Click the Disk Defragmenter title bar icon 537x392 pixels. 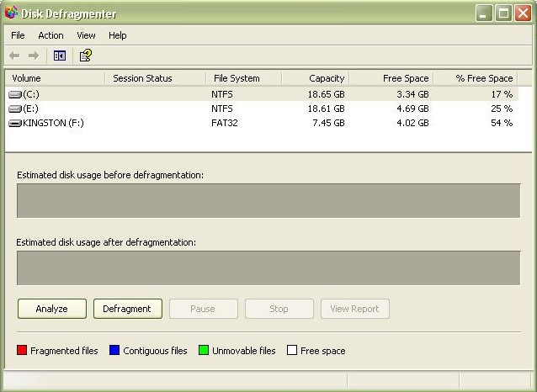(x=11, y=13)
